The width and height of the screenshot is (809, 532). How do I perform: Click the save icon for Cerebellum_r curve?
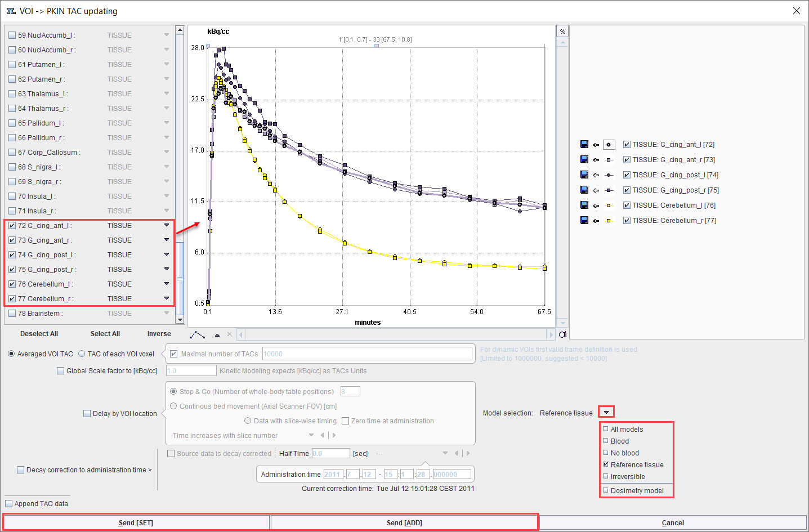tap(584, 221)
